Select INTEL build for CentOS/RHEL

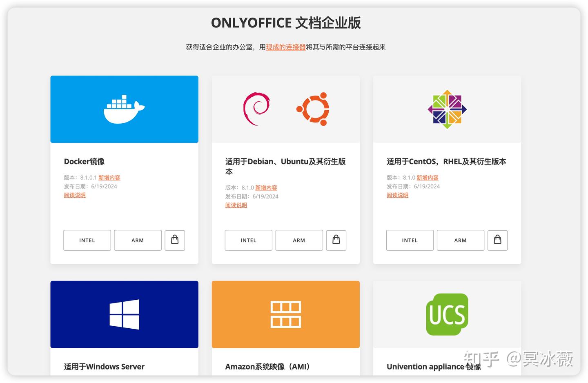click(410, 240)
